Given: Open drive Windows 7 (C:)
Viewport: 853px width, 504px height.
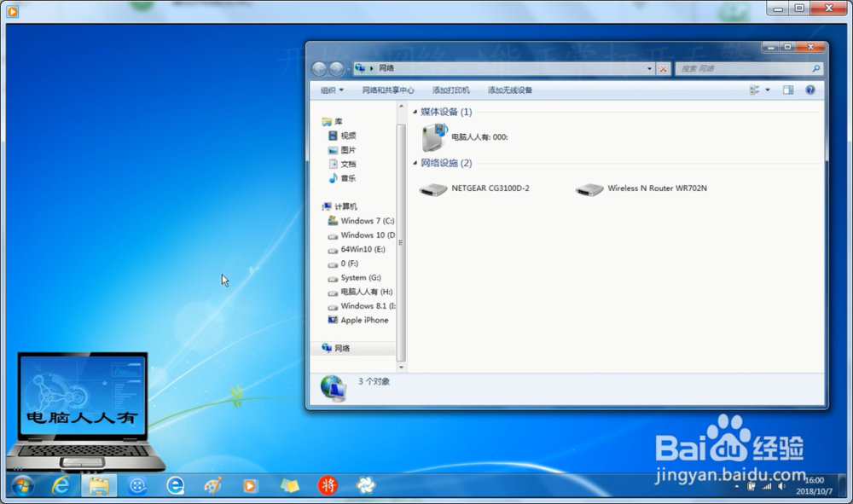Looking at the screenshot, I should coord(361,221).
